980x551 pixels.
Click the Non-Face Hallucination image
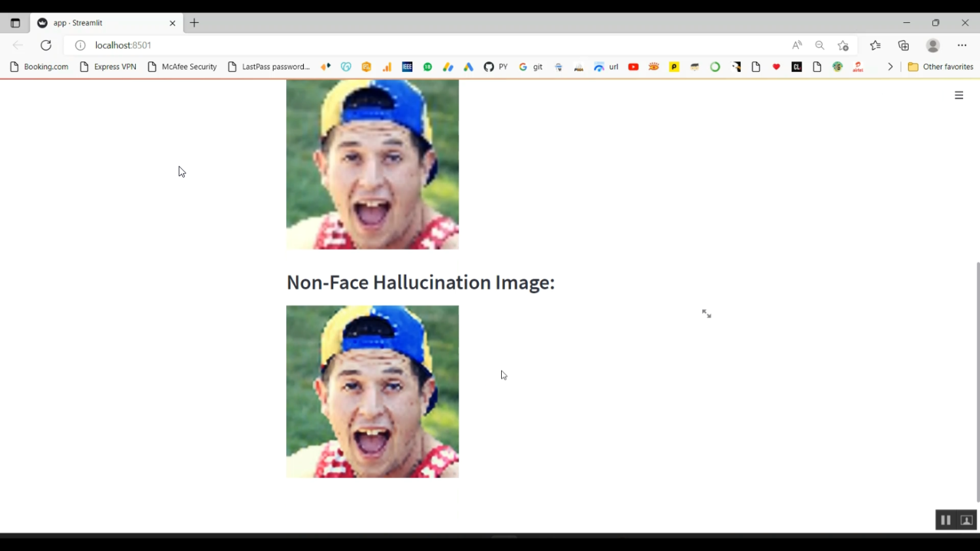(x=372, y=391)
